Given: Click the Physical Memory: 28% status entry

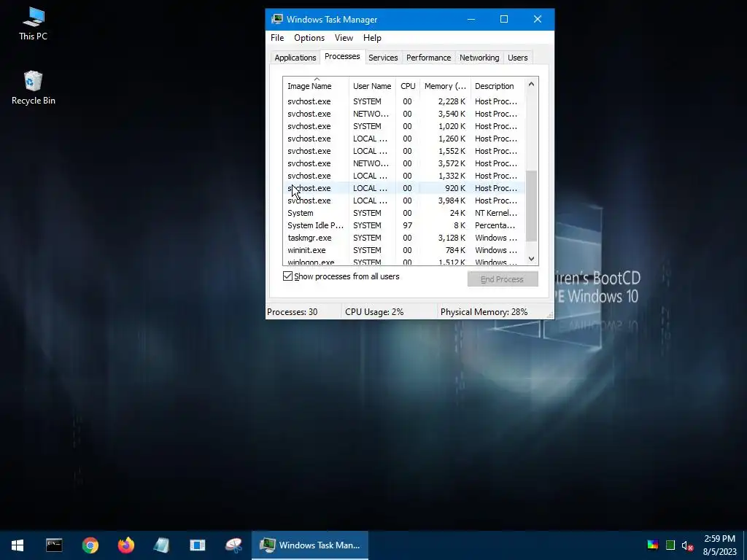Looking at the screenshot, I should [484, 312].
